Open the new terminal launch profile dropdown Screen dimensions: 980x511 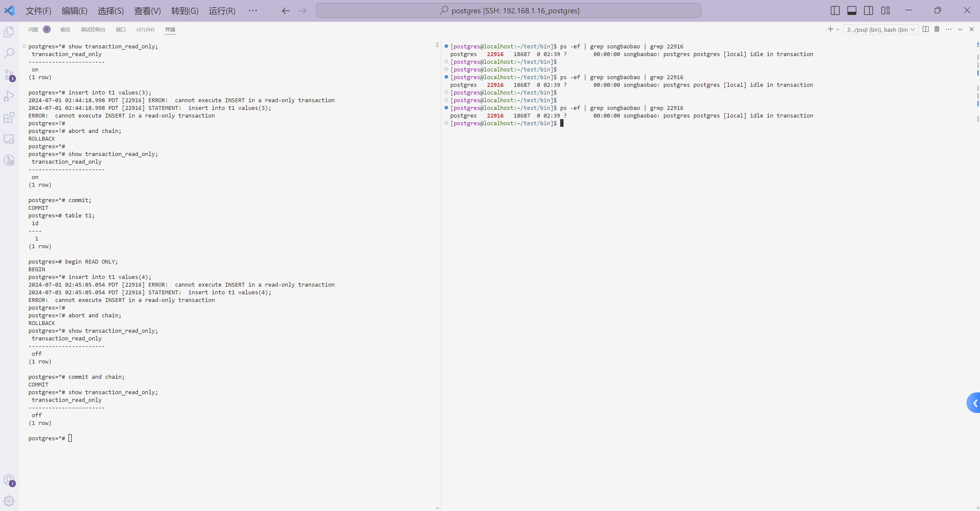coord(838,29)
